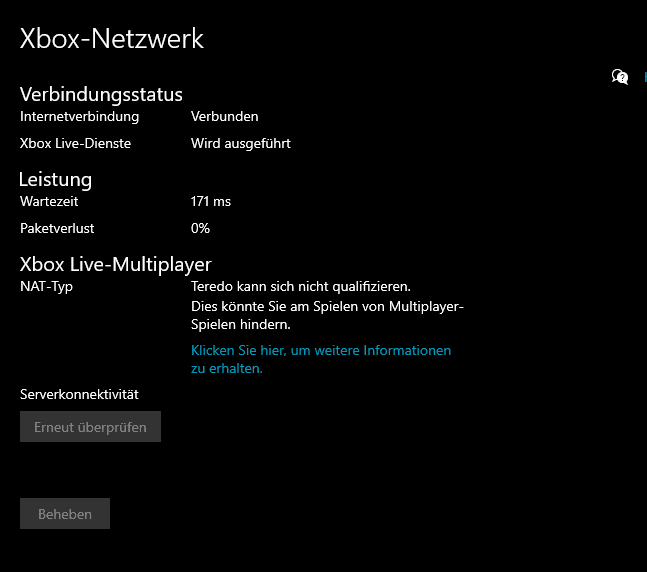Select the Xbox-Netzwerk page title
The width and height of the screenshot is (647, 572).
point(112,39)
